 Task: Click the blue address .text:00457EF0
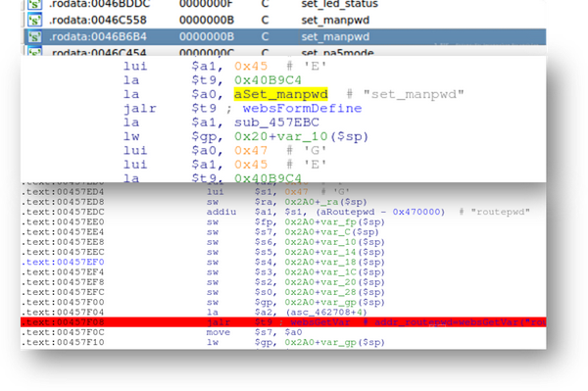(x=63, y=262)
